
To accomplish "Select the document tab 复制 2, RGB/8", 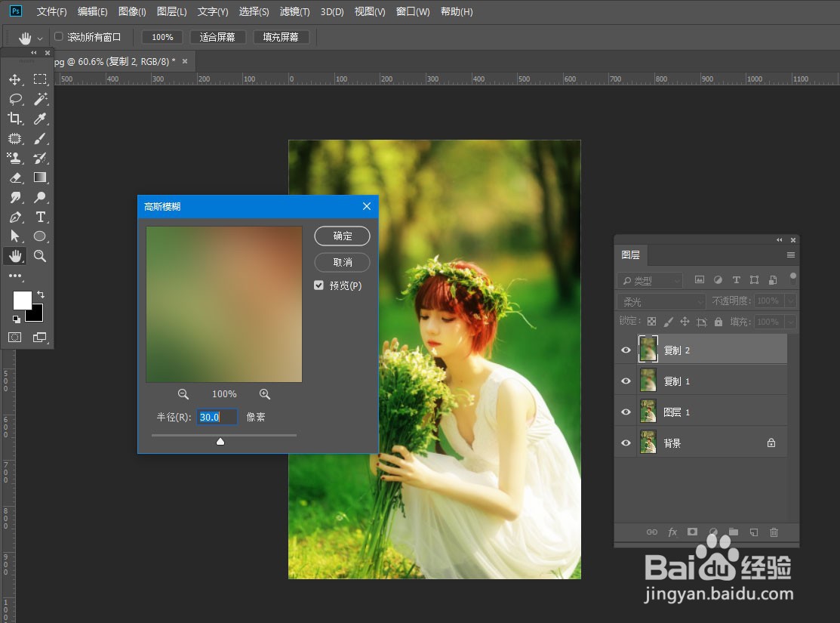I will click(115, 62).
